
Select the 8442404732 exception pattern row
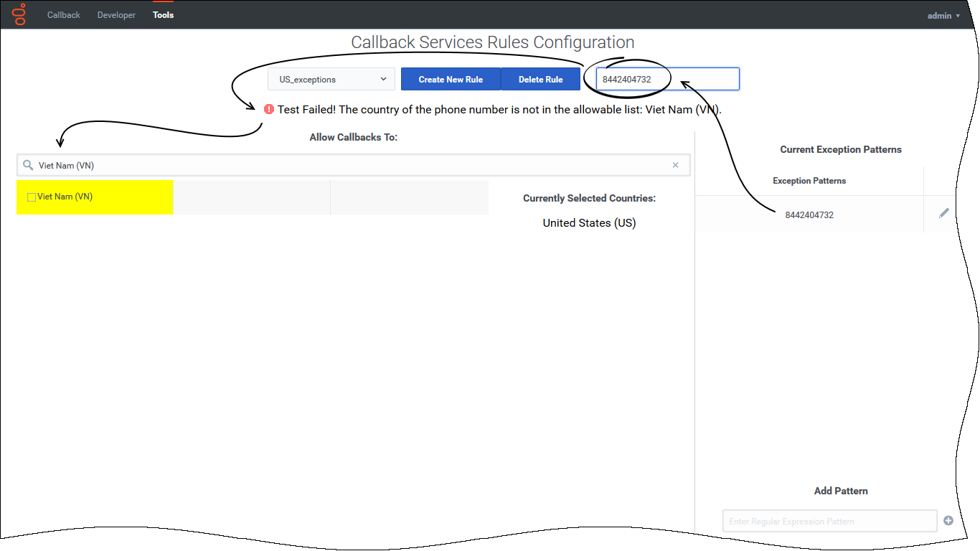pyautogui.click(x=809, y=215)
